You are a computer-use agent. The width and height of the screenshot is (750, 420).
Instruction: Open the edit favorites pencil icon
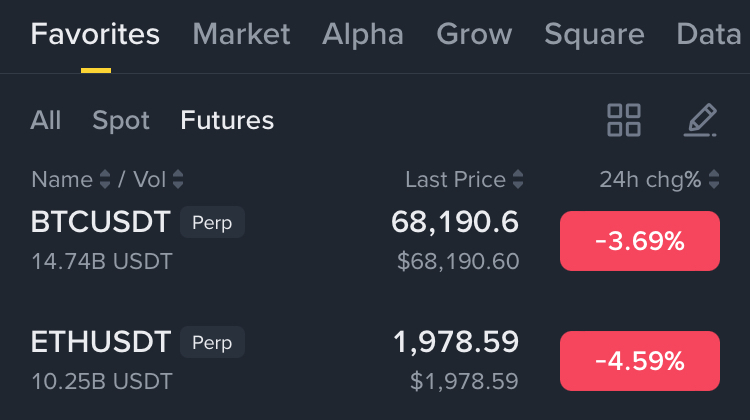tap(701, 120)
